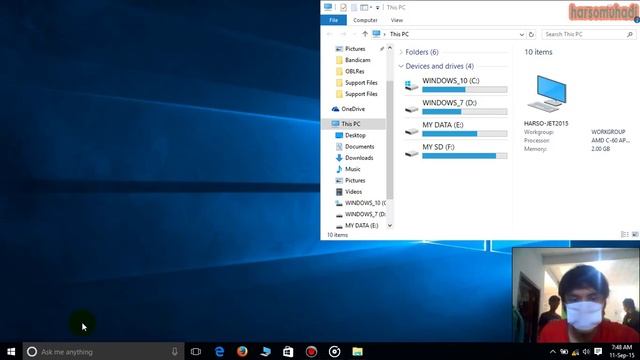Switch to large icons view icon
Screen dimensions: 640x360
point(635,234)
